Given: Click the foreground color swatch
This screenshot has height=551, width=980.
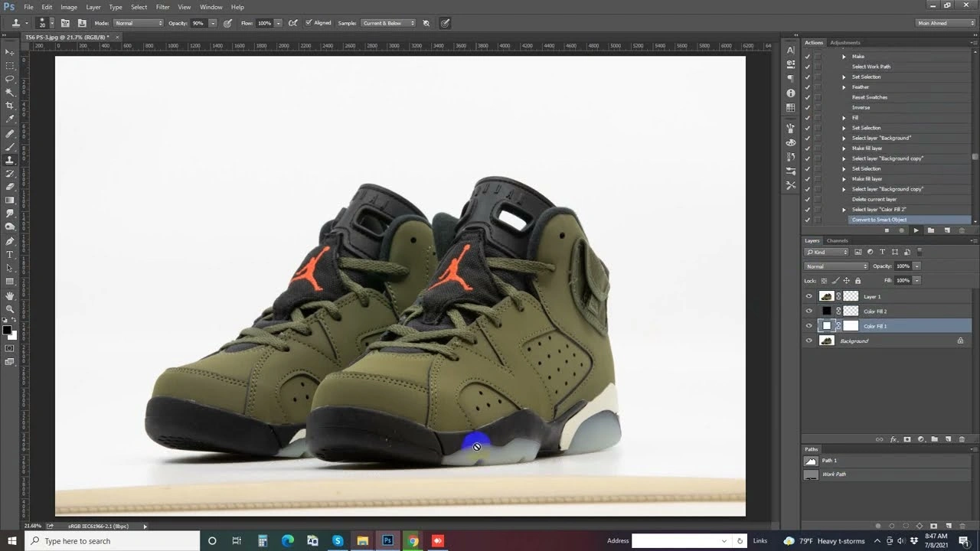Looking at the screenshot, I should (6, 331).
